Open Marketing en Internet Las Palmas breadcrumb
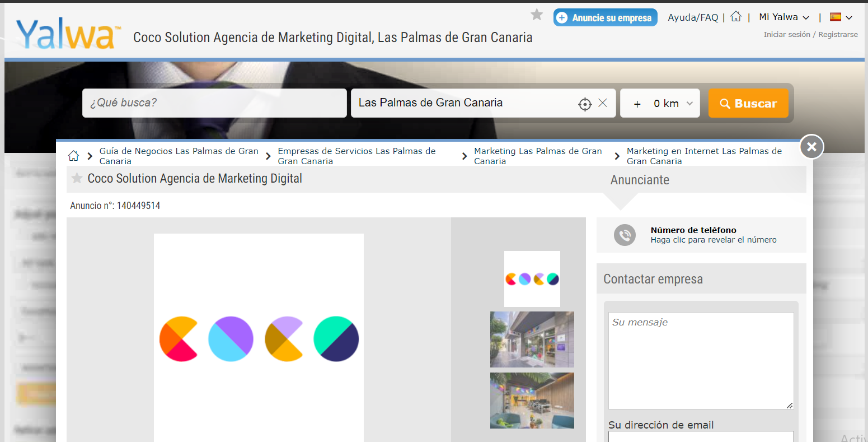 tap(704, 156)
